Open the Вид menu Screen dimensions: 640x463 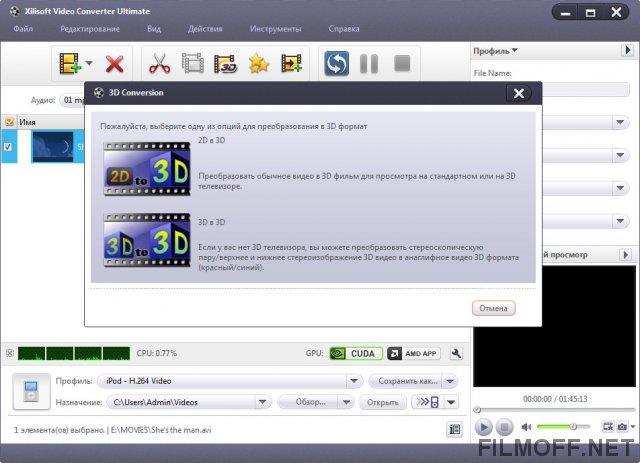[154, 29]
